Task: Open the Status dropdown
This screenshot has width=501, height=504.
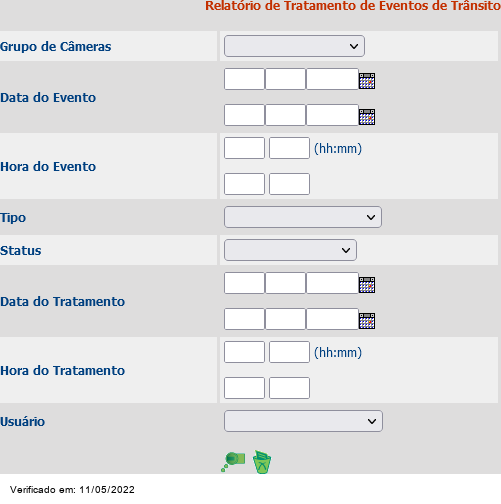Action: pos(290,250)
